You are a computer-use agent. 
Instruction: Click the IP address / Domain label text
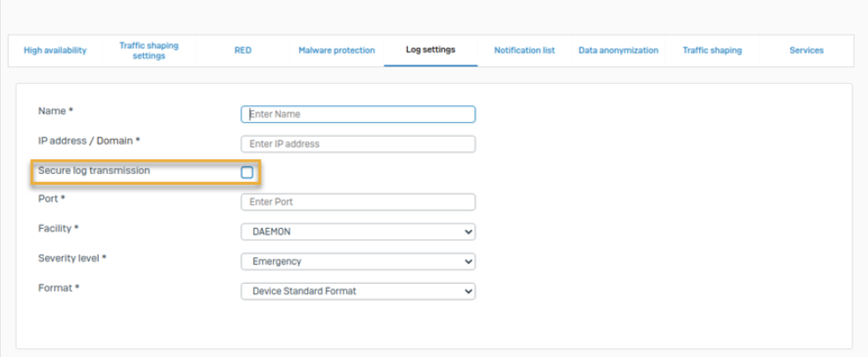coord(89,141)
